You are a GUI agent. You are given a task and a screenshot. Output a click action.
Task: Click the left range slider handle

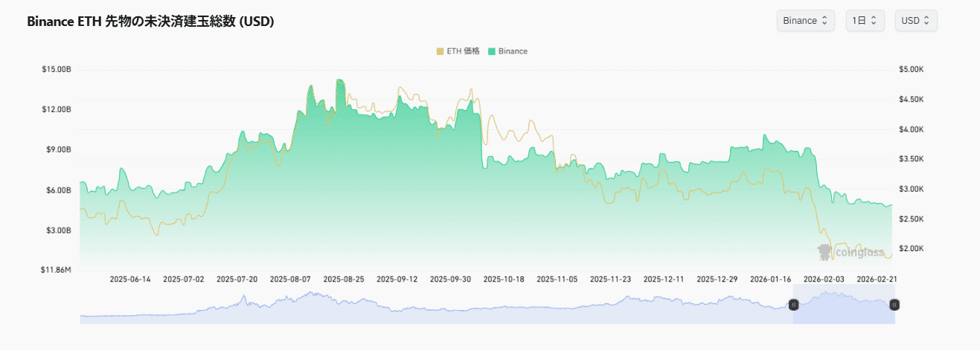793,304
